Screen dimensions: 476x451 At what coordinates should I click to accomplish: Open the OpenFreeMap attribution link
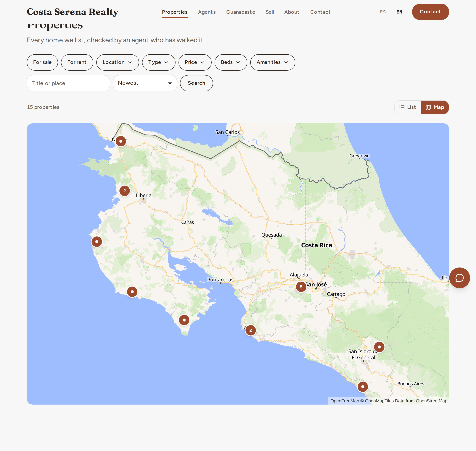pyautogui.click(x=345, y=401)
